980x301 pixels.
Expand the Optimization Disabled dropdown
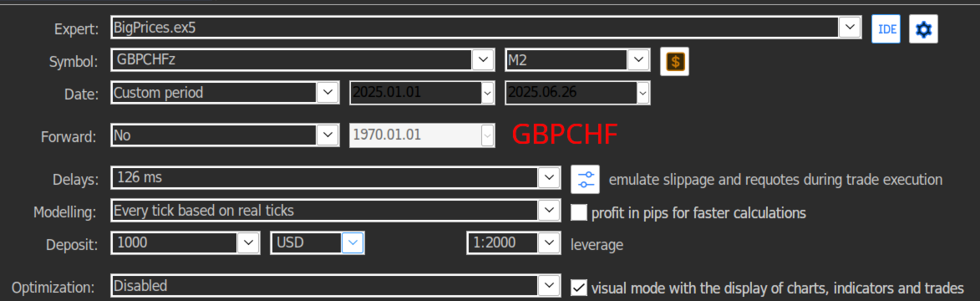pos(549,286)
